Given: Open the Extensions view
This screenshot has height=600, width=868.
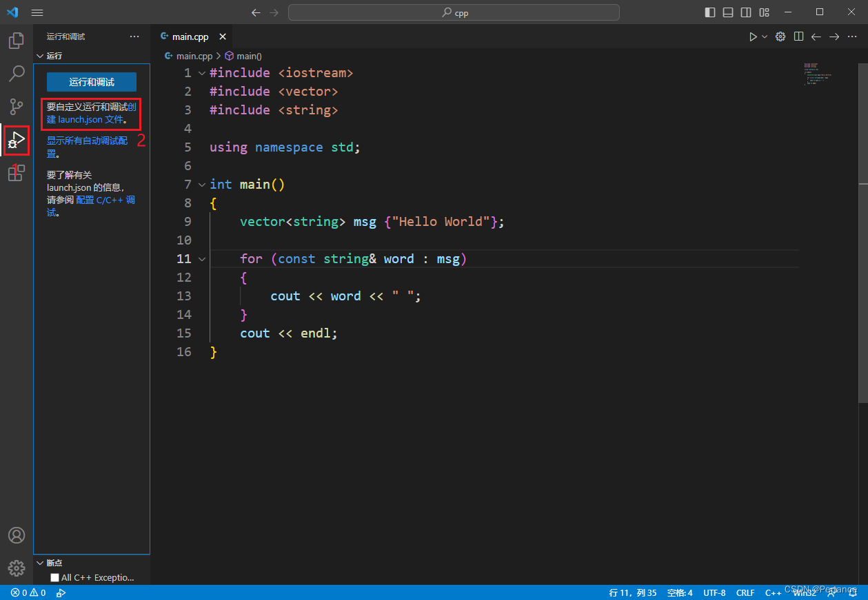Looking at the screenshot, I should click(x=17, y=173).
